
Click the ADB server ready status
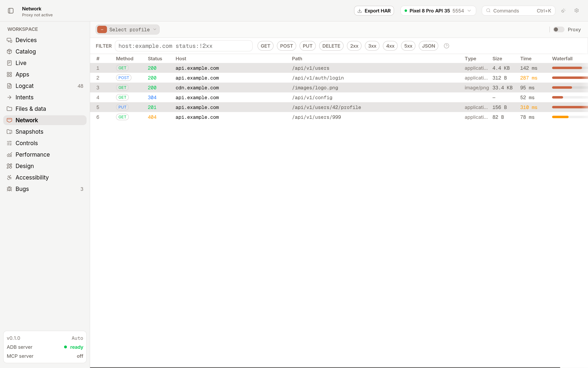[x=74, y=347]
